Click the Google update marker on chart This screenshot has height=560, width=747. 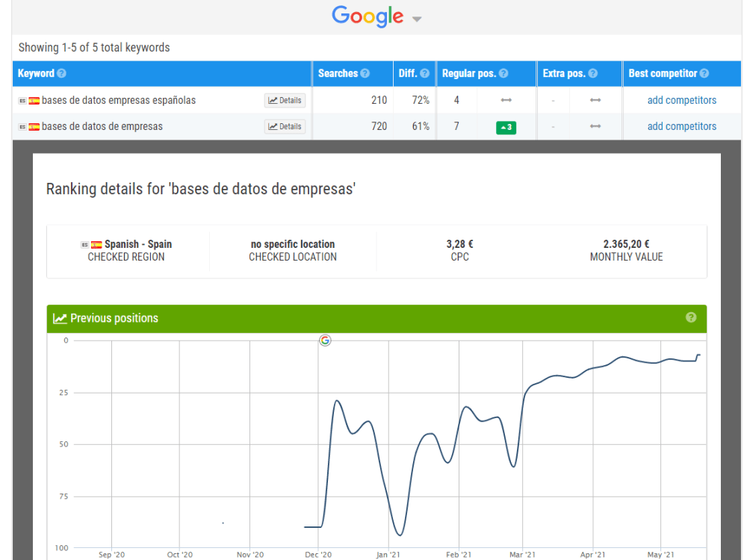(x=325, y=340)
